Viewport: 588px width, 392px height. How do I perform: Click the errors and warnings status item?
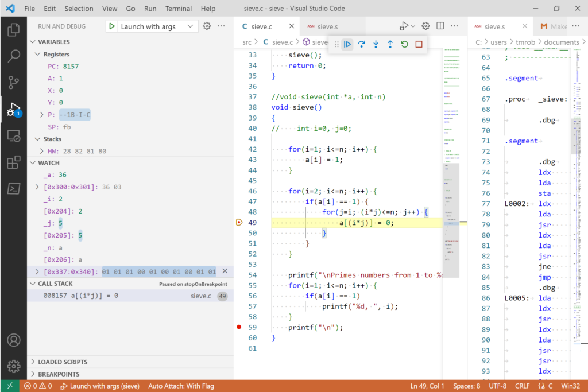(38, 386)
